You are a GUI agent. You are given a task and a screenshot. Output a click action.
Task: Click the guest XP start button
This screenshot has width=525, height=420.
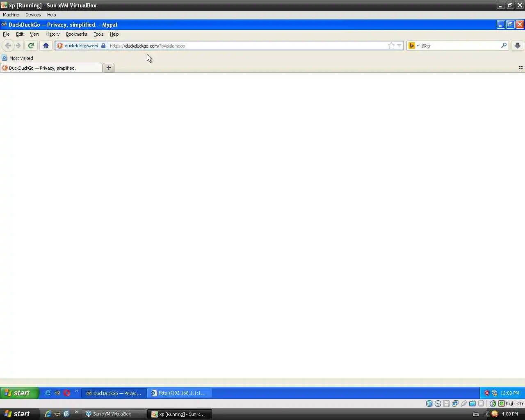tap(20, 393)
